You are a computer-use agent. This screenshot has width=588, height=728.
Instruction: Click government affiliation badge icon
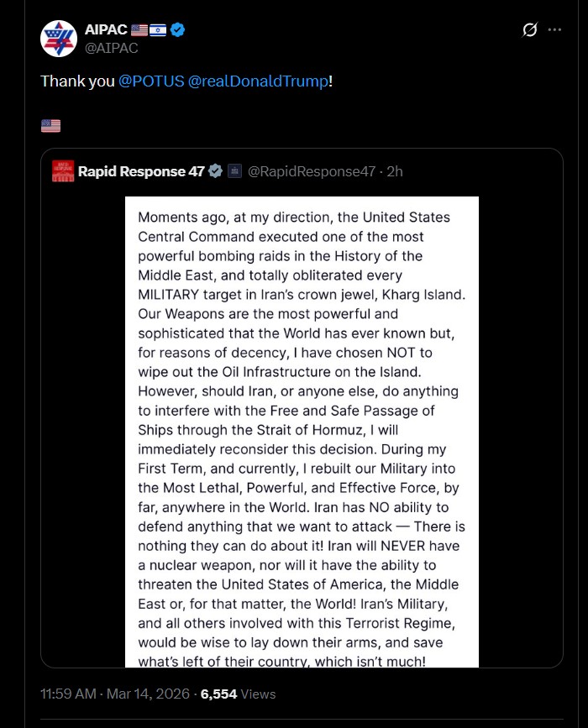tap(234, 171)
